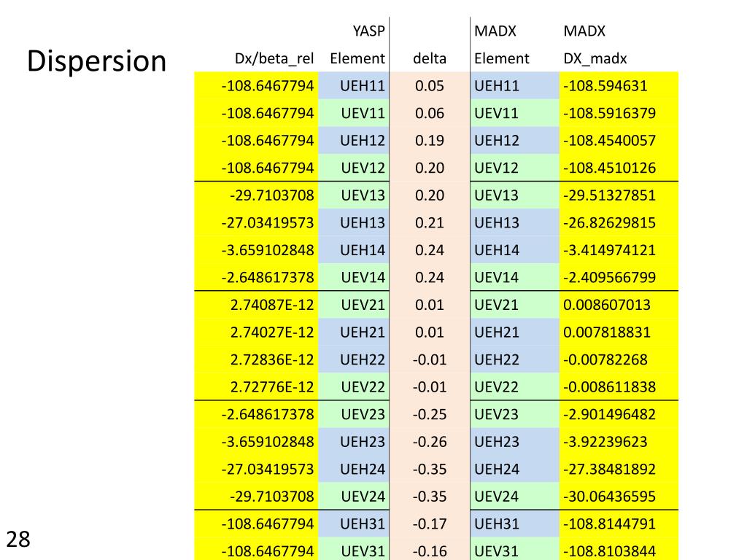Screen dimensions: 747x560
Task: Click UEV23 in the MADX Element column
Action: coord(496,414)
